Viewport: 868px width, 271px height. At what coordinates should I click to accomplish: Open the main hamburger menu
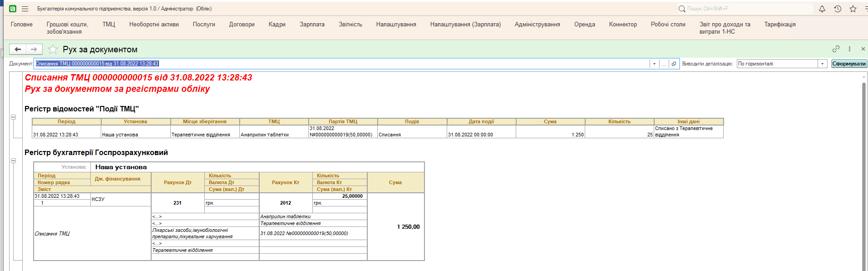coord(25,9)
